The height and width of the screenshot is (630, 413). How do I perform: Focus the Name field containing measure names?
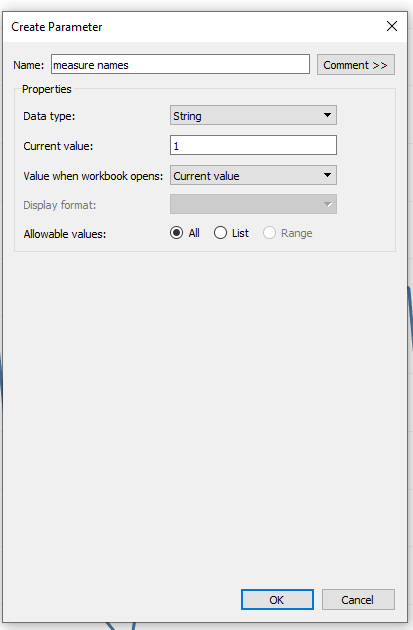click(x=180, y=64)
